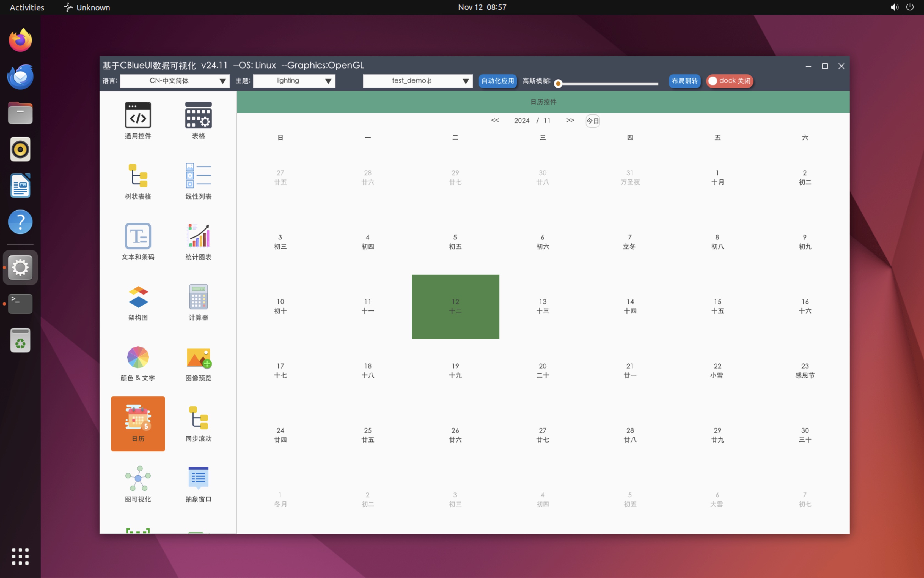This screenshot has width=924, height=578.
Task: Select date 30 三十
Action: (805, 435)
